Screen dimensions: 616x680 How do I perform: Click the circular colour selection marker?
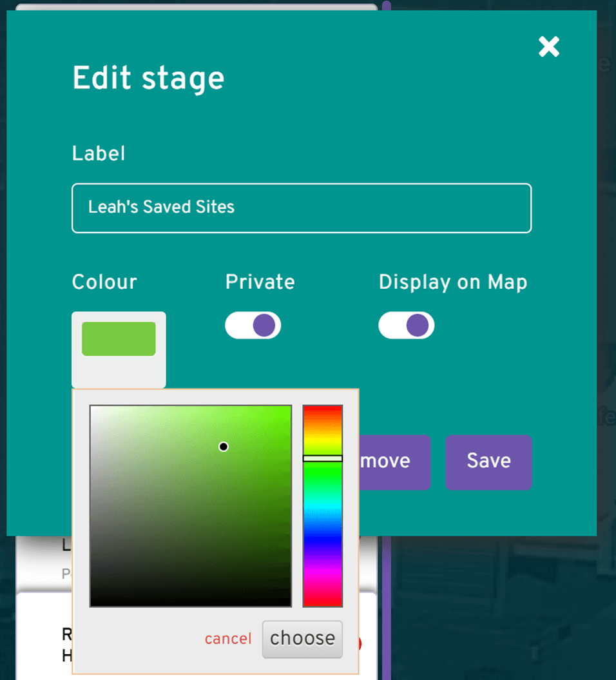(x=224, y=447)
